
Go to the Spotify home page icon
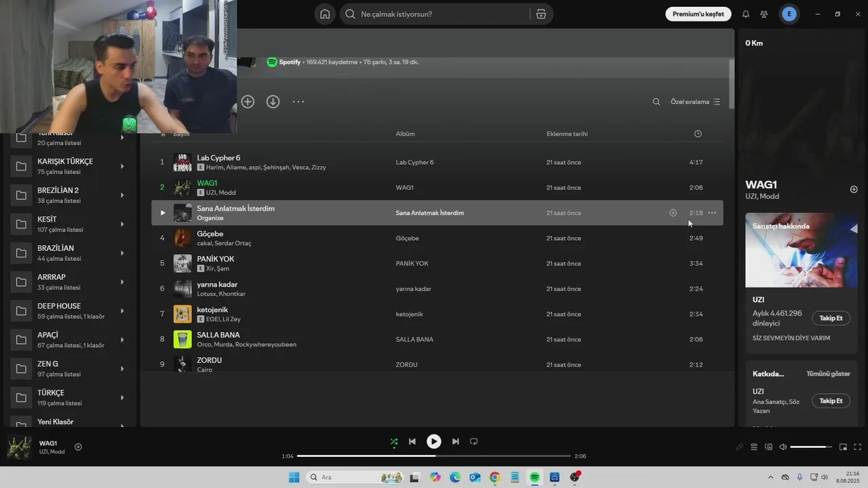(325, 14)
